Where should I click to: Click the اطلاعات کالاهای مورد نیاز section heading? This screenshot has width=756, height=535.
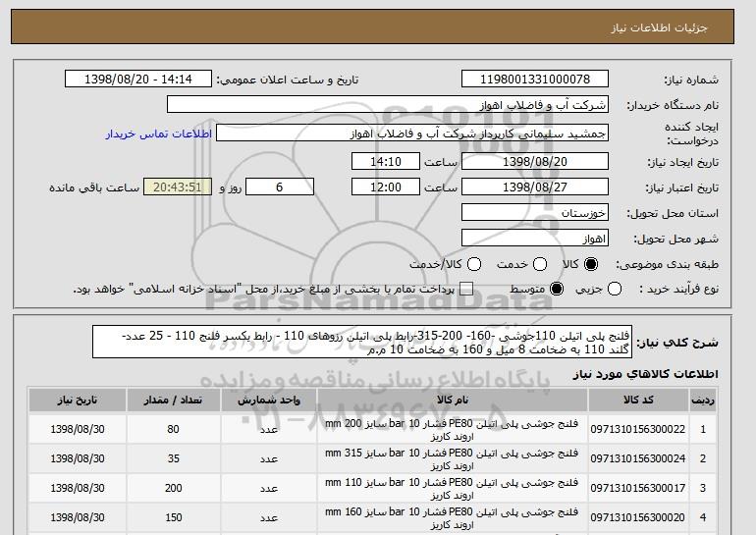[x=645, y=374]
